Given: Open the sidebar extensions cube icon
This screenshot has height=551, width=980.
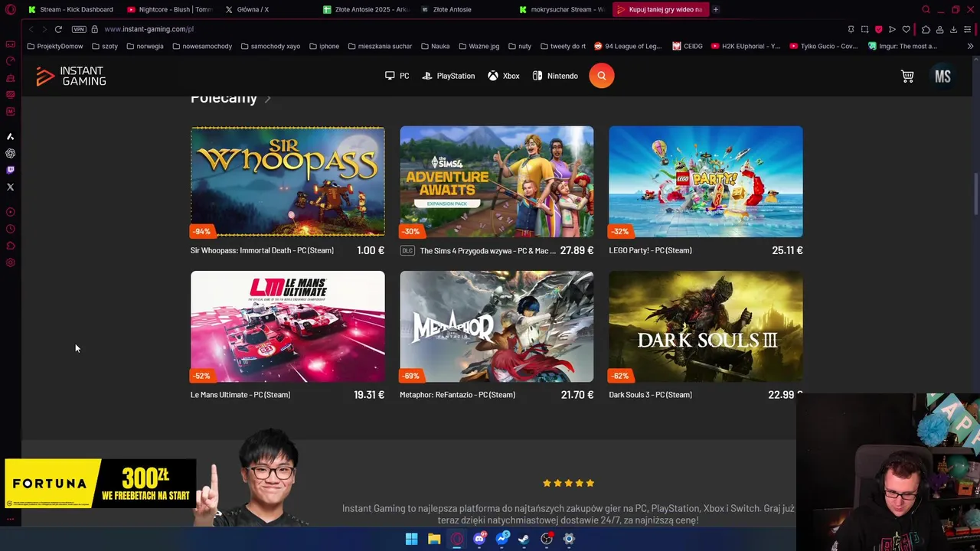Looking at the screenshot, I should (10, 246).
